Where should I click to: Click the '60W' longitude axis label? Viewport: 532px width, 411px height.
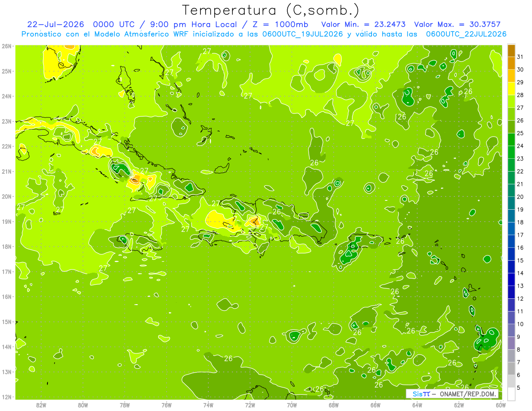(501, 405)
